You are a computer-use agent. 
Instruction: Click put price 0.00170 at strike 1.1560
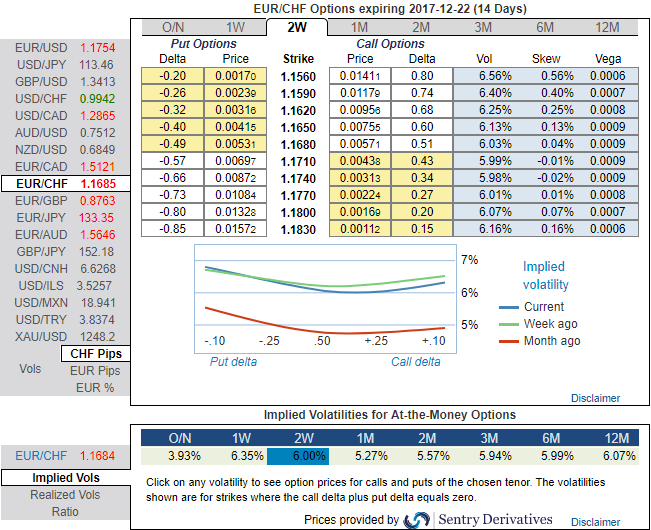tap(235, 76)
